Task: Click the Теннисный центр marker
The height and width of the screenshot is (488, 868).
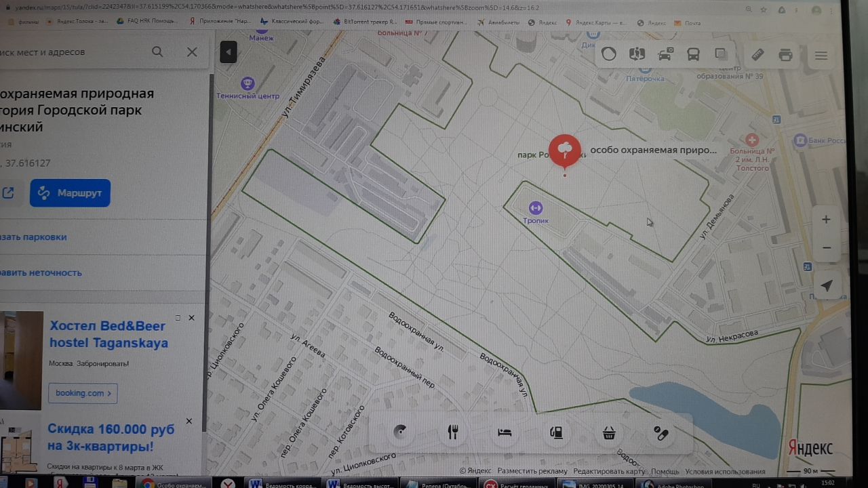Action: coord(248,83)
